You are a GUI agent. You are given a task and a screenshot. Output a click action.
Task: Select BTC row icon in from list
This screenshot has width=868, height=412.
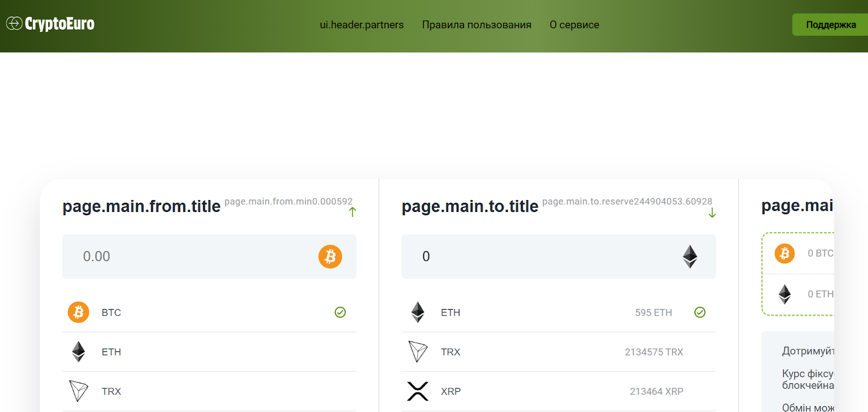pos(79,312)
